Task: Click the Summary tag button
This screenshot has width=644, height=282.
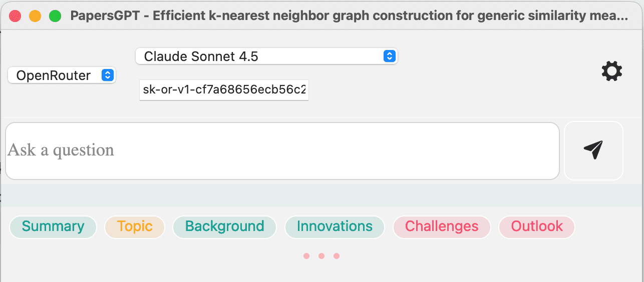Action: click(53, 226)
